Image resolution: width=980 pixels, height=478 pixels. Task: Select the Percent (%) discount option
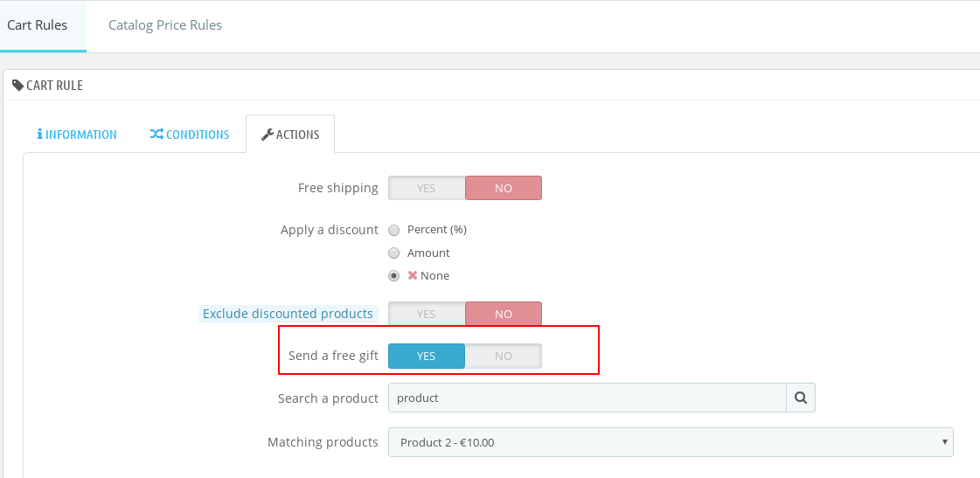394,230
